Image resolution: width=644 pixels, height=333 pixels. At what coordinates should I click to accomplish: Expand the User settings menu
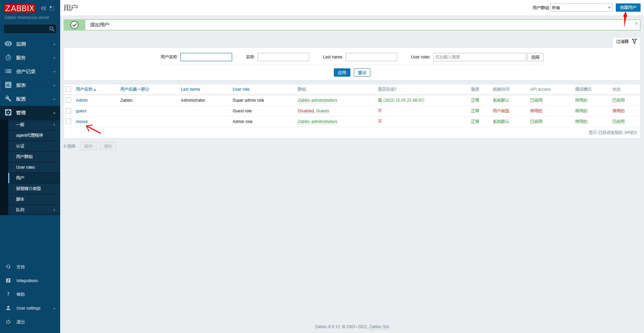click(x=30, y=308)
